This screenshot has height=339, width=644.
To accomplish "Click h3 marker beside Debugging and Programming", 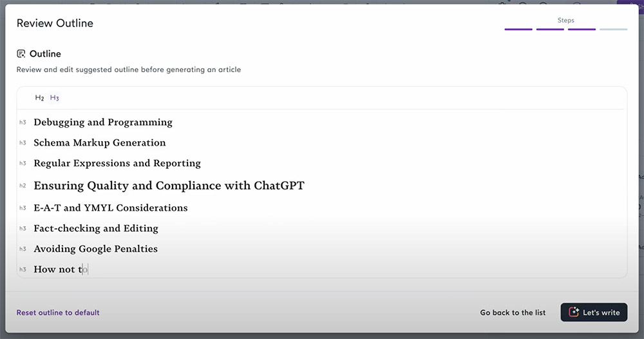I will pos(23,122).
